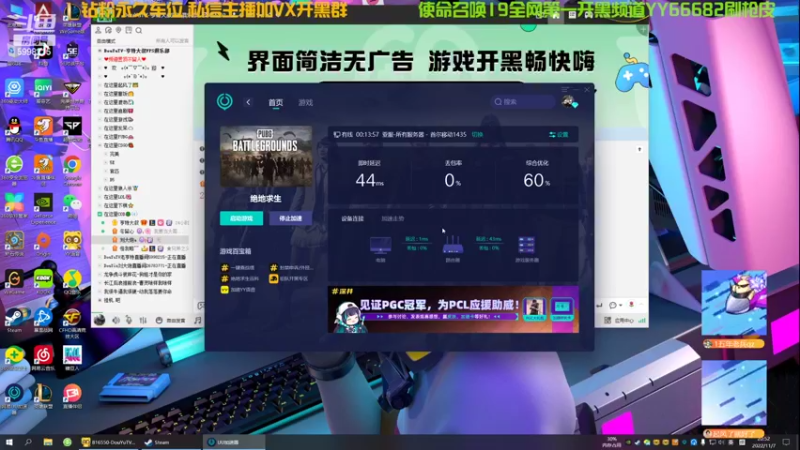The image size is (800, 450).
Task: Open the 挂机 channel at list bottom
Action: (x=112, y=301)
